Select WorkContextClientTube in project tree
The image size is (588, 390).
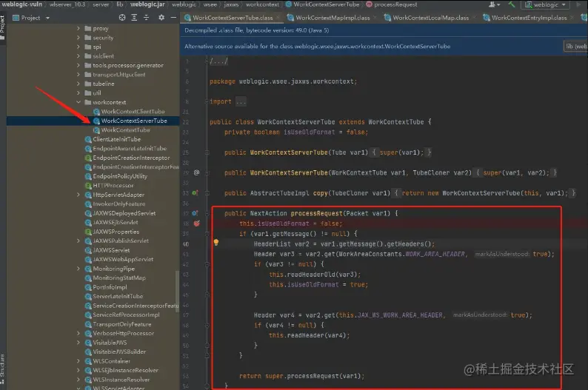(133, 112)
